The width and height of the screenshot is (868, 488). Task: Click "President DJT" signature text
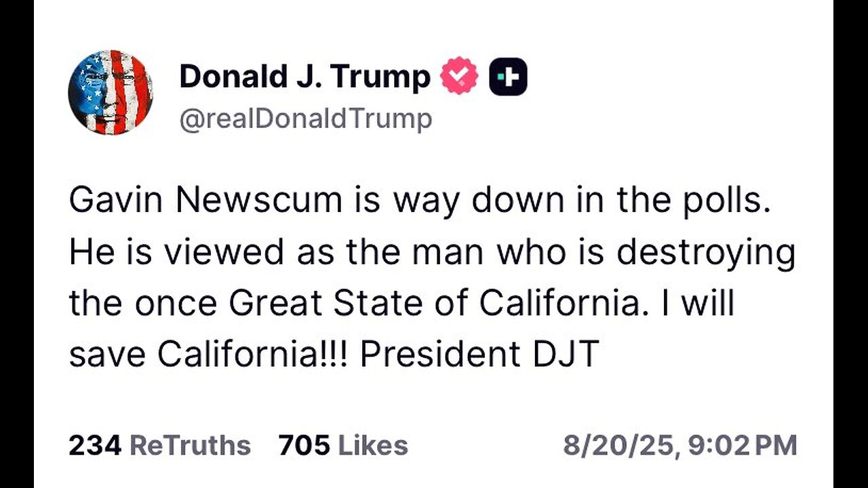click(479, 353)
